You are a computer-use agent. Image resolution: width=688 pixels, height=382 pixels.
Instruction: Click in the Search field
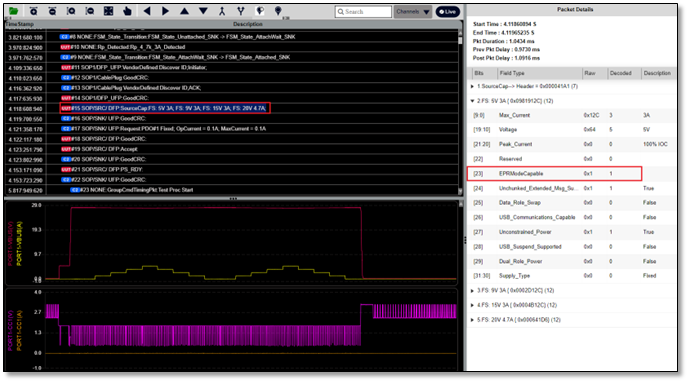tap(363, 12)
